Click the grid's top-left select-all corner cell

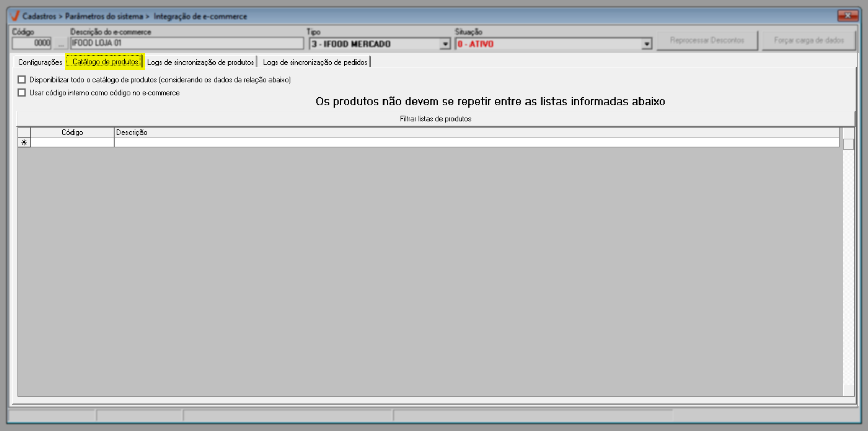tap(24, 133)
